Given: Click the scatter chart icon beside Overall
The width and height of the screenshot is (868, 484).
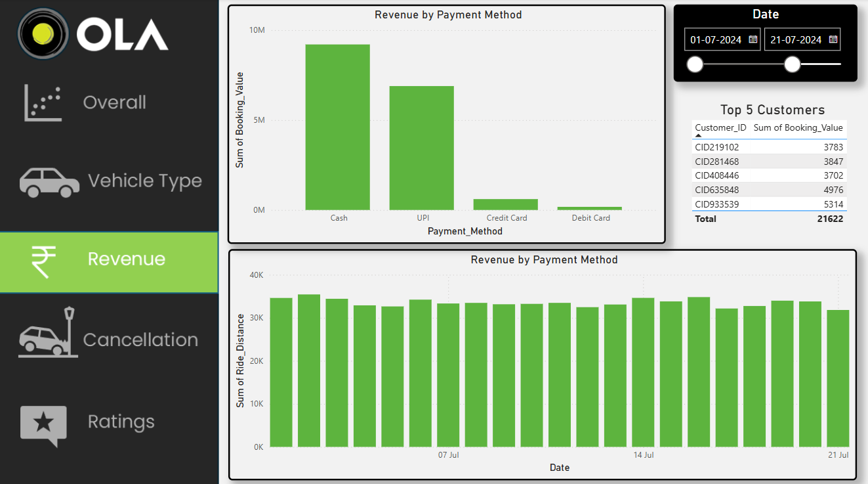Looking at the screenshot, I should (43, 102).
